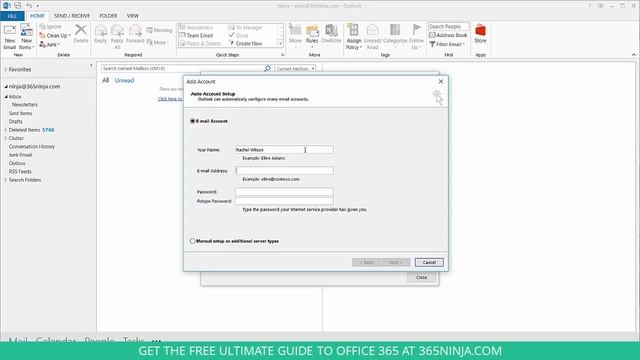Open the Drafts folder
This screenshot has height=360, width=640.
pos(16,122)
